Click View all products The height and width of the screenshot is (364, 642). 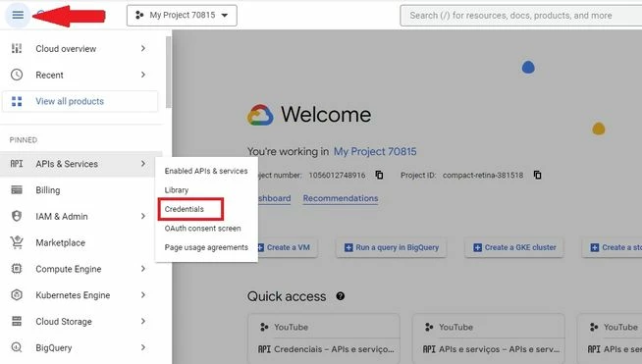point(80,101)
